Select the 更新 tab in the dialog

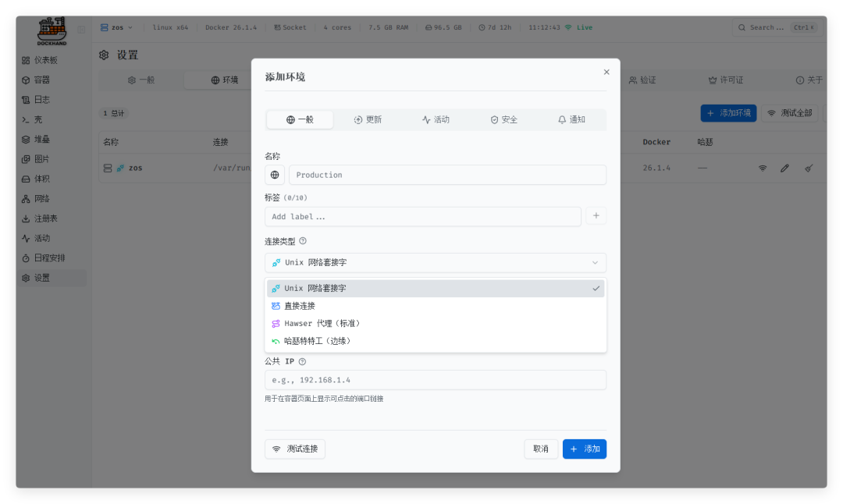click(x=368, y=120)
